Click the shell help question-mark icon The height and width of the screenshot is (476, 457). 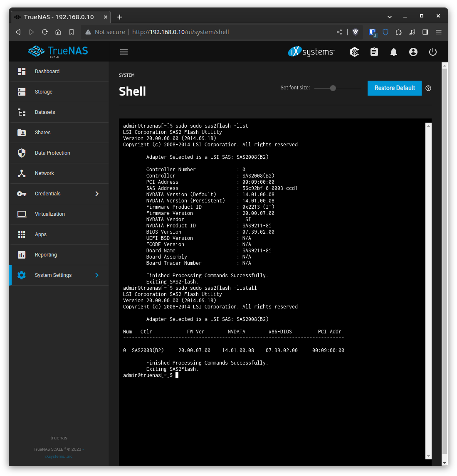click(x=428, y=88)
